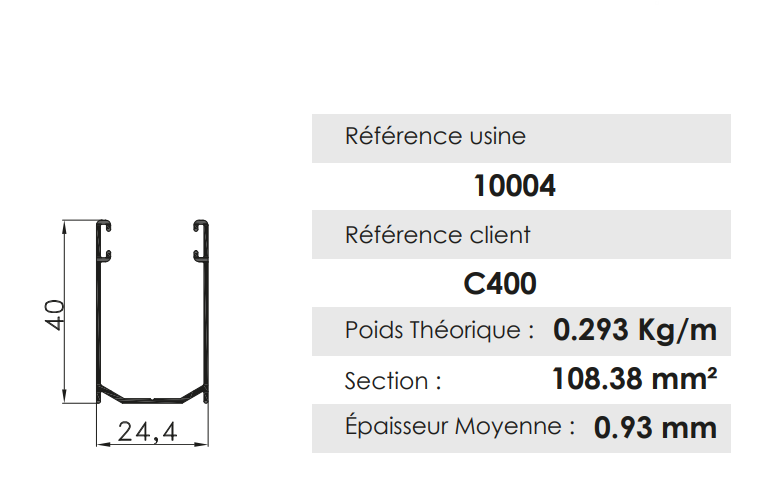This screenshot has height=483, width=769.
Task: Click the Référence usine label
Action: click(435, 137)
